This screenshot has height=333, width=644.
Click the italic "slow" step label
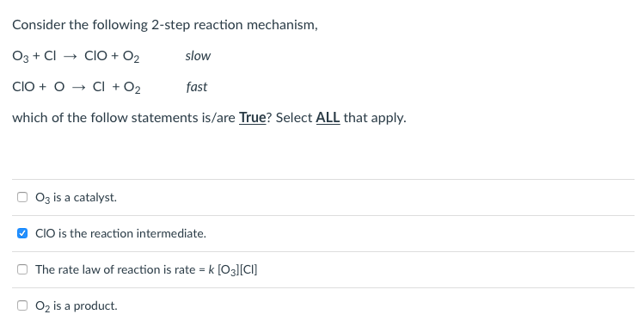point(198,56)
